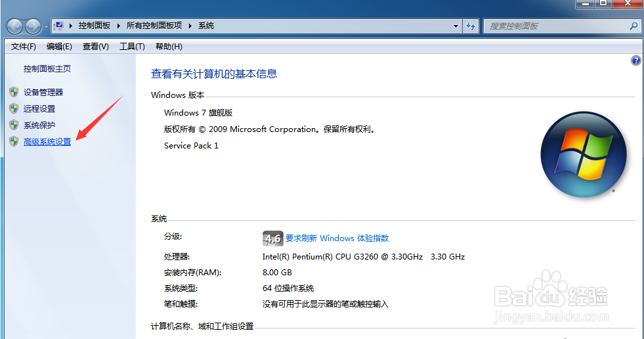Go back with the Back arrow button
The height and width of the screenshot is (339, 644).
point(15,27)
